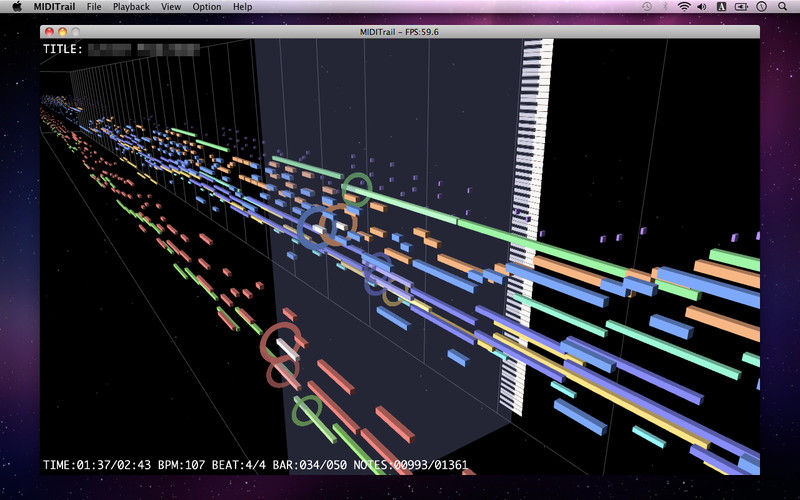Click the 3D piano keyboard
This screenshot has width=800, height=500.
coord(525,230)
